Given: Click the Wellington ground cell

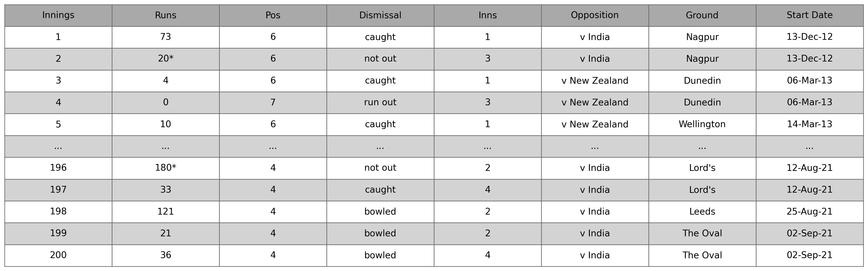Looking at the screenshot, I should tap(702, 124).
